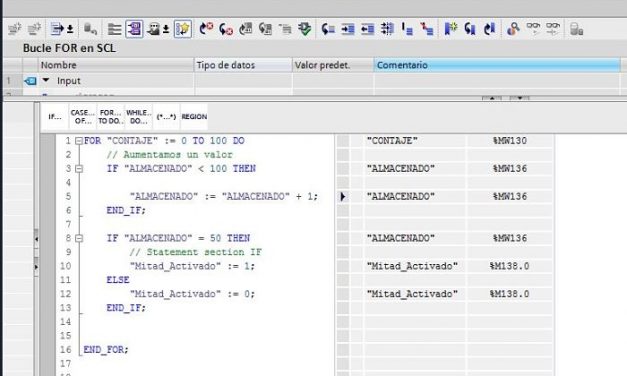The image size is (627, 376).
Task: Insert a CASE... OF... statement from favorites
Action: (83, 117)
